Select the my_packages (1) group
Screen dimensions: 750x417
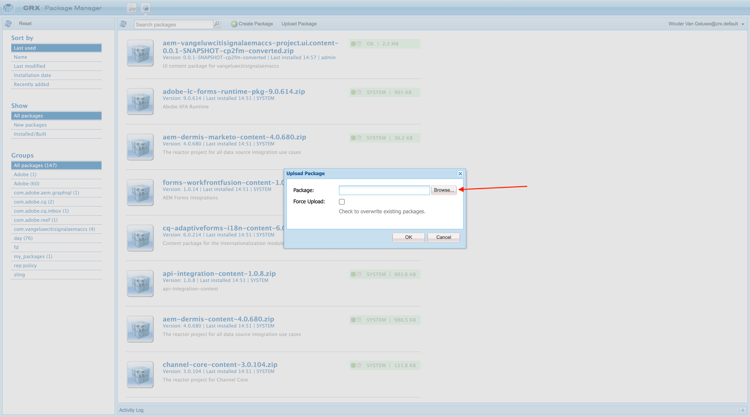[56, 256]
